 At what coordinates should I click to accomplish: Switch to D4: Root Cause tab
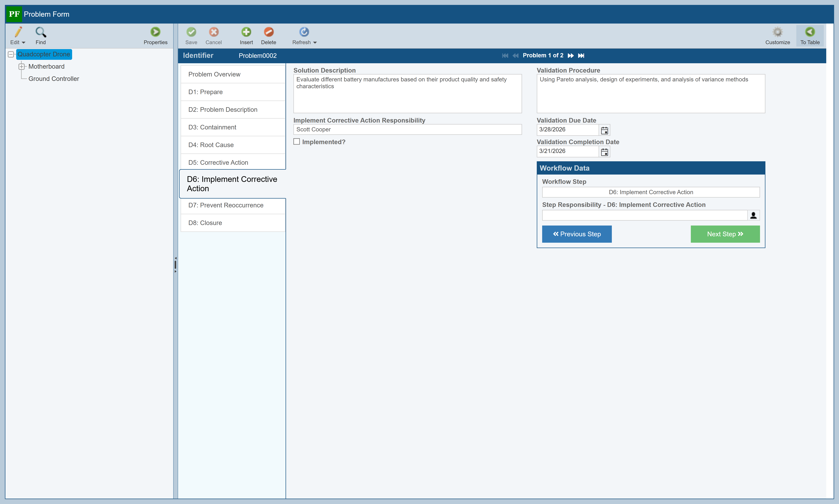click(x=211, y=145)
